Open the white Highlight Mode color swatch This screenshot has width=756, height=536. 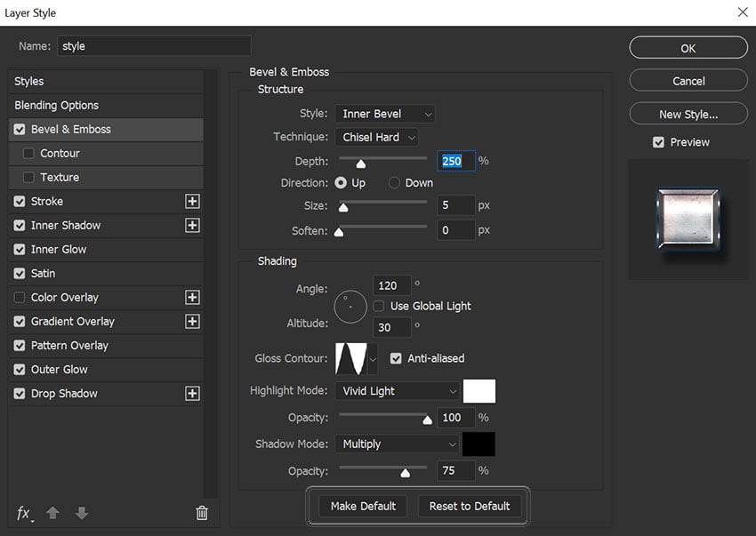pos(481,391)
